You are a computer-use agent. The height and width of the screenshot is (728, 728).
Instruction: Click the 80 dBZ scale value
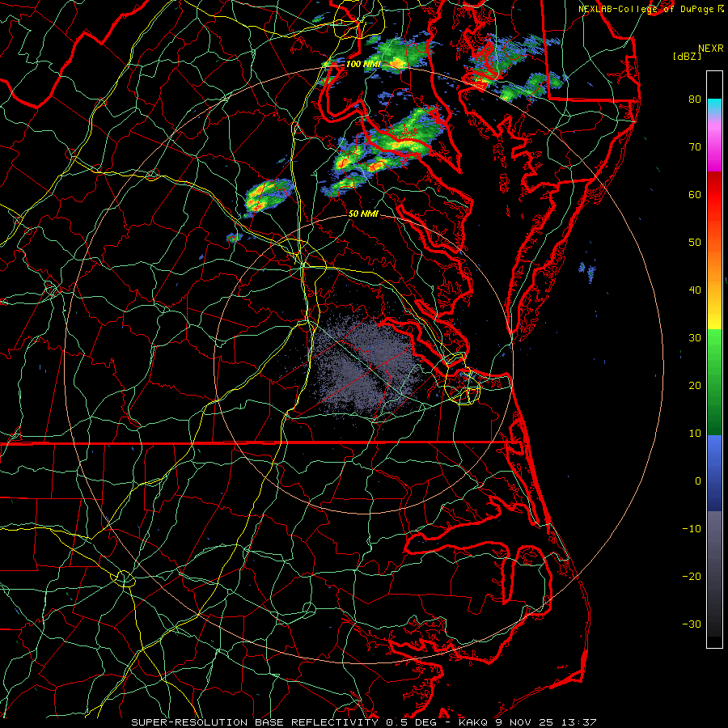pos(694,99)
